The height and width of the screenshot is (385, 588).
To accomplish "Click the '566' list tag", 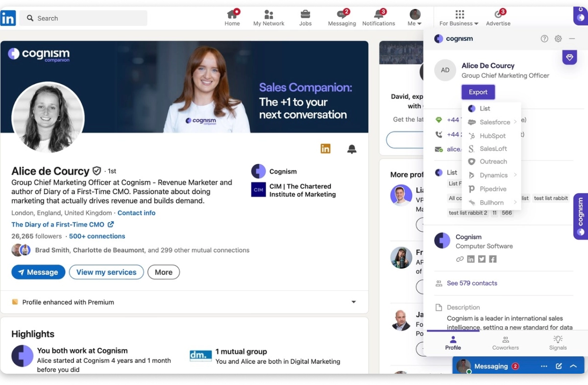I will [507, 213].
